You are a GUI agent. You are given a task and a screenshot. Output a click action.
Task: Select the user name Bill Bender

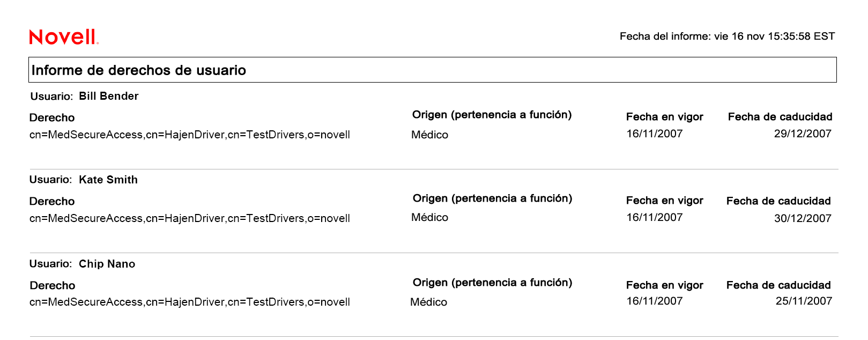coord(108,97)
